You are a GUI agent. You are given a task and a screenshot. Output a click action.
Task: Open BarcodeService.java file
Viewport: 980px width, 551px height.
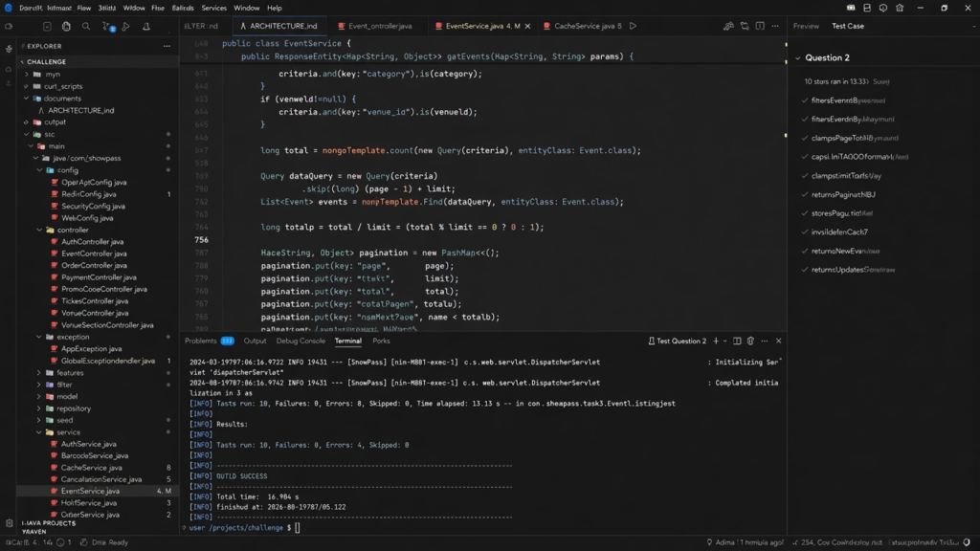(x=95, y=456)
